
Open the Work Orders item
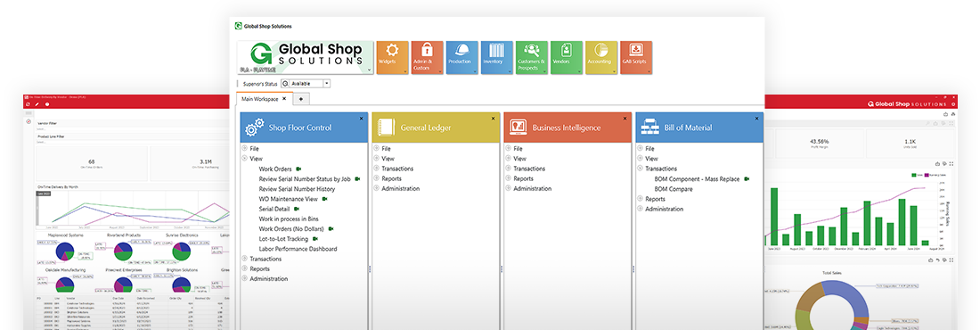tap(275, 169)
